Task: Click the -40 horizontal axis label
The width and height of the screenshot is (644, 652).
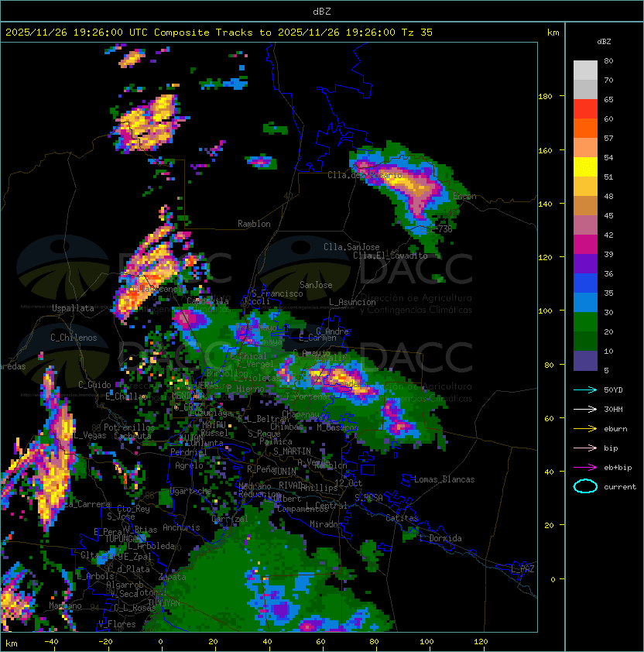Action: (51, 642)
